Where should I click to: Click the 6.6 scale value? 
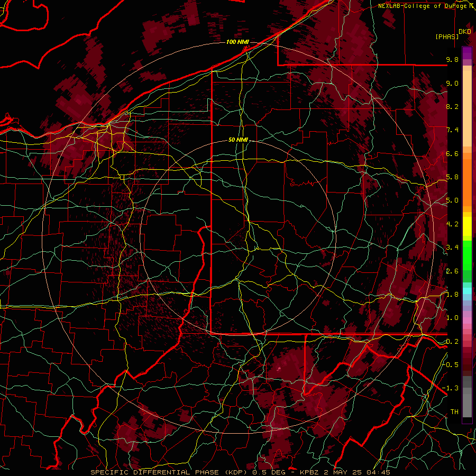[452, 153]
